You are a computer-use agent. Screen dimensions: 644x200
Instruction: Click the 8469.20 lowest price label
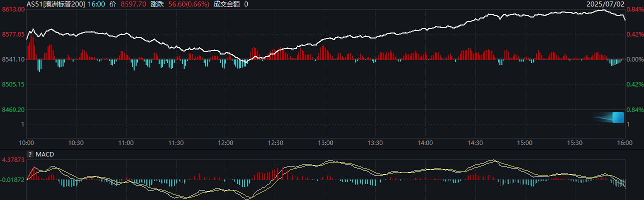[x=14, y=109]
